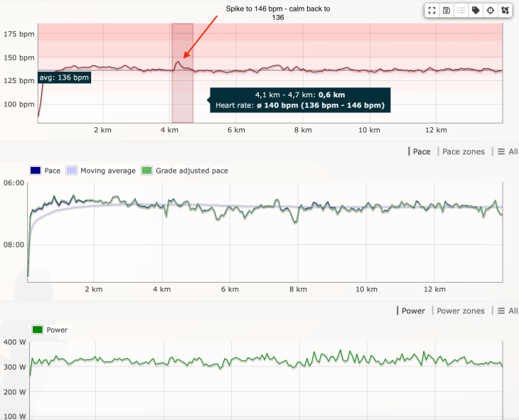Viewport: 519px width, 420px height.
Task: Click the list icon in chart toolbar
Action: click(460, 11)
